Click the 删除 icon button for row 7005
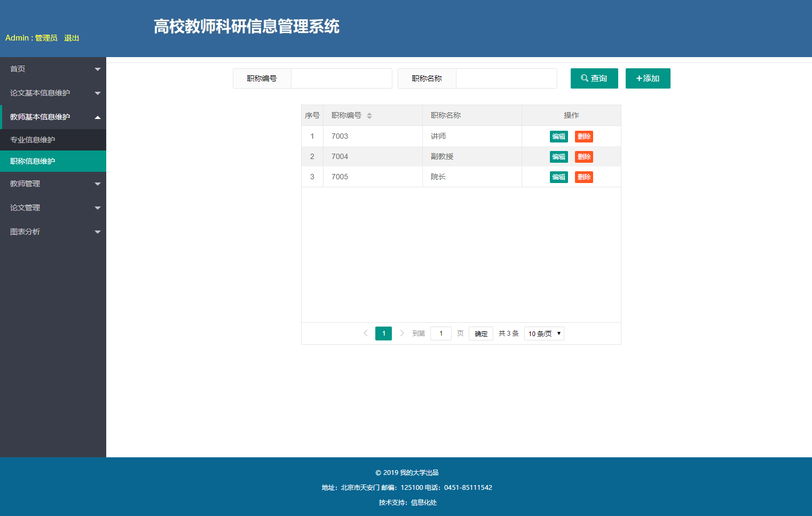Screen dimensions: 812x516 584,177
